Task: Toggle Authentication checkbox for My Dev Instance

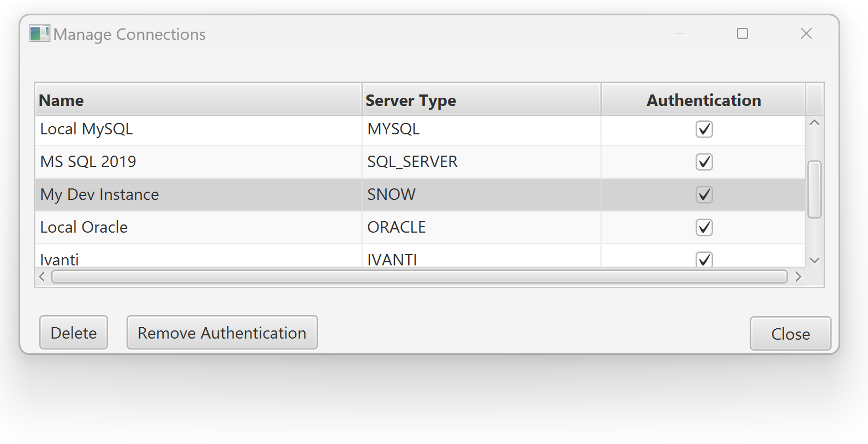Action: point(704,195)
